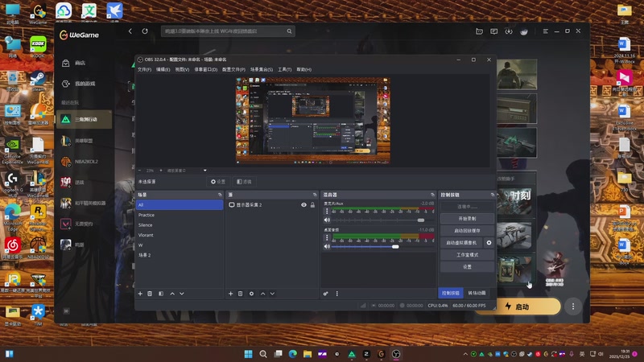Switch to the Scene Transitions tab
Image resolution: width=644 pixels, height=362 pixels.
[x=477, y=293]
